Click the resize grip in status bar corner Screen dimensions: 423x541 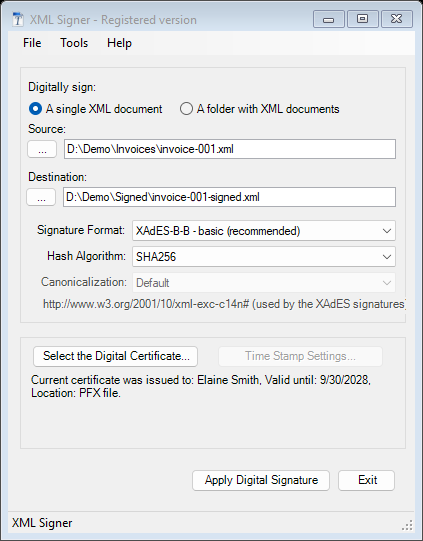407,525
